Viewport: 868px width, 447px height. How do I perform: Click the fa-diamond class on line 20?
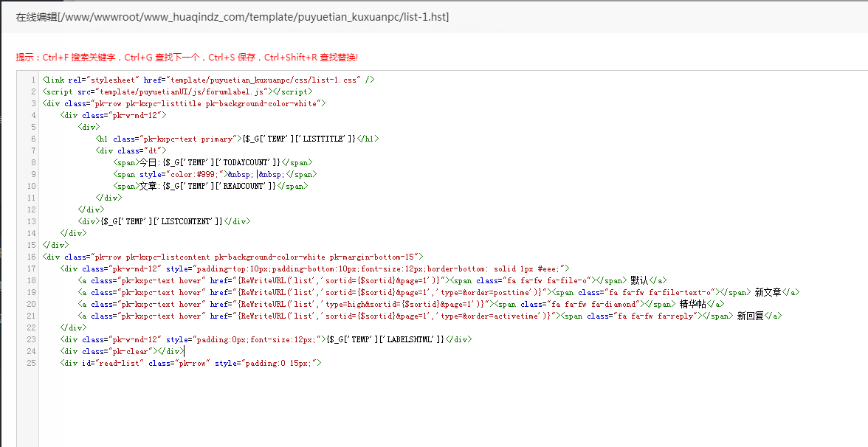pyautogui.click(x=614, y=304)
